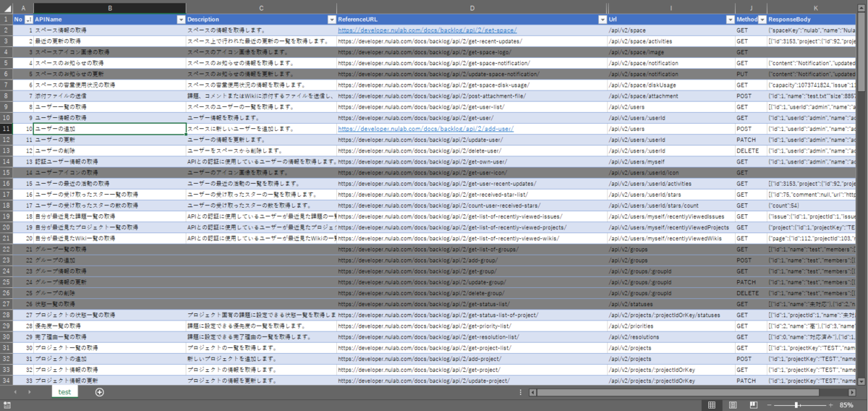Image resolution: width=868 pixels, height=411 pixels.
Task: Open the Method column filter dropdown
Action: 760,20
